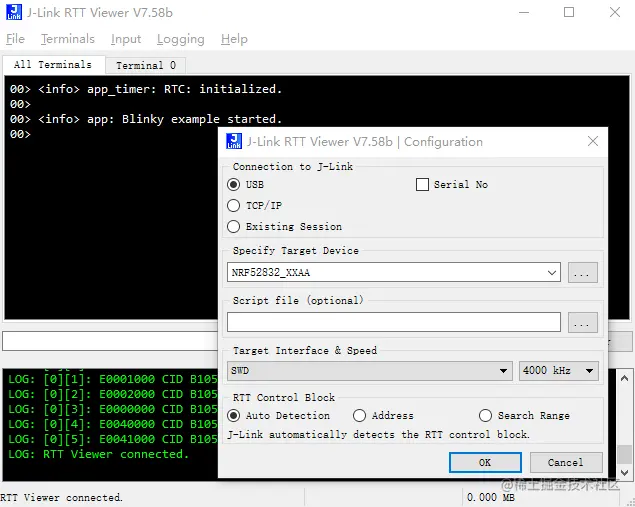The image size is (635, 507).
Task: Open the Input menu
Action: pyautogui.click(x=126, y=39)
